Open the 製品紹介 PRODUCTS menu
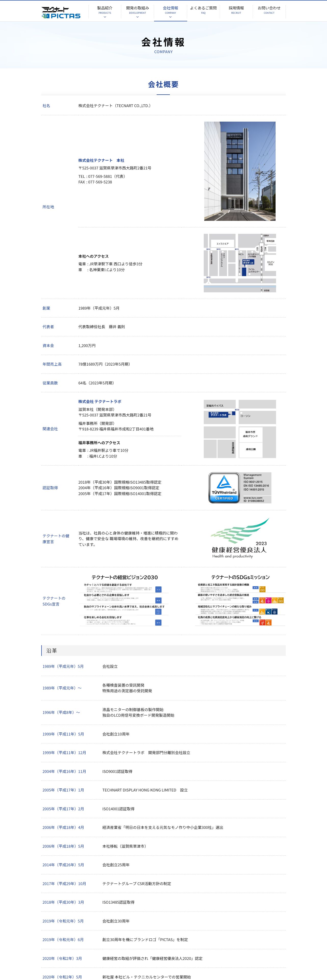Screen dimensions: 327x980 pos(105,11)
